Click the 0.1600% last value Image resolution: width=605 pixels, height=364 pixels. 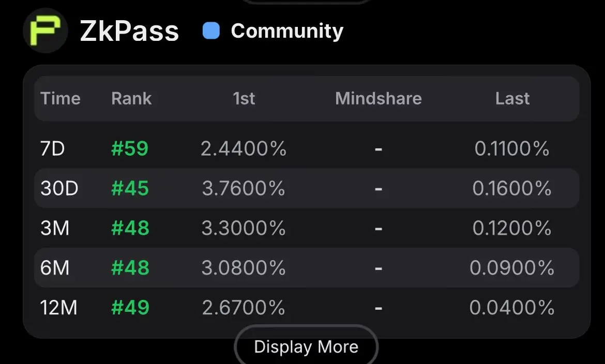pos(512,188)
